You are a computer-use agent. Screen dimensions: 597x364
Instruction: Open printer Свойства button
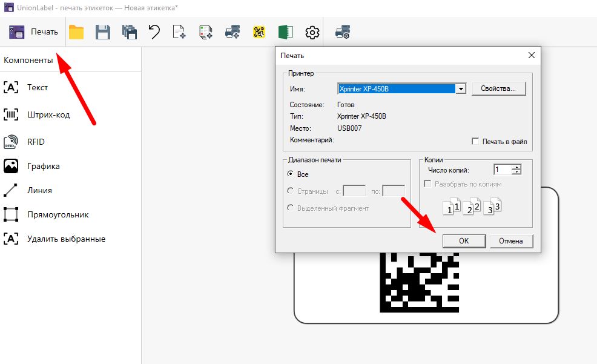pyautogui.click(x=498, y=88)
